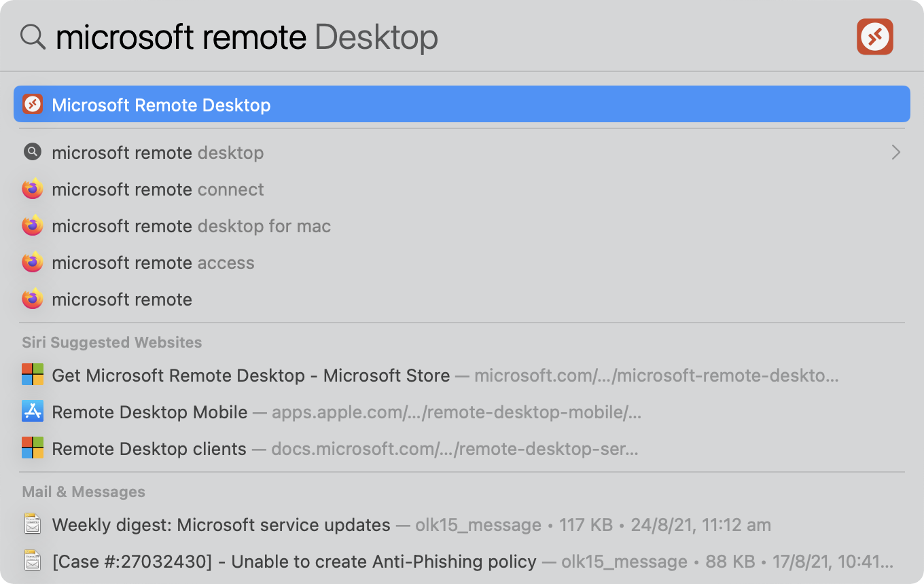This screenshot has width=924, height=584.
Task: Click Firefox icon beside 'microsoft remote desktop for mac'
Action: click(x=33, y=226)
